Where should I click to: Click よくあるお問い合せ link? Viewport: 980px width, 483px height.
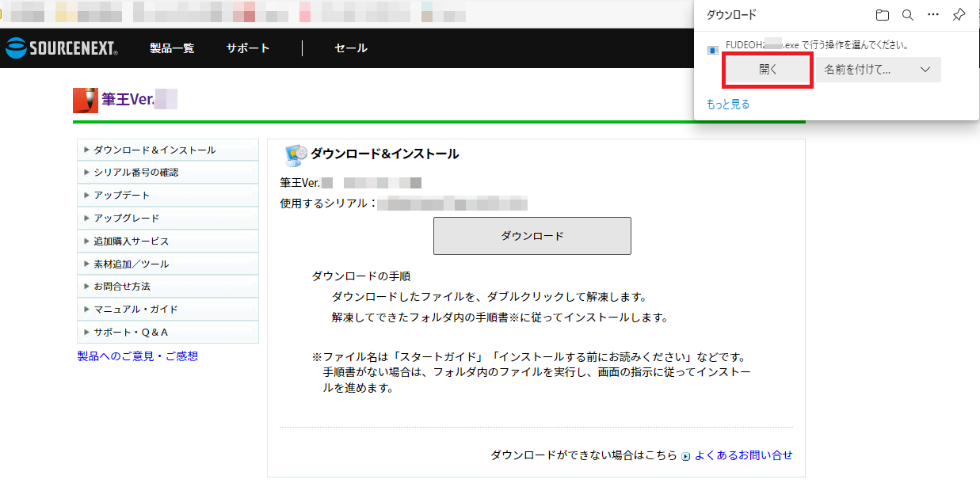(x=744, y=455)
